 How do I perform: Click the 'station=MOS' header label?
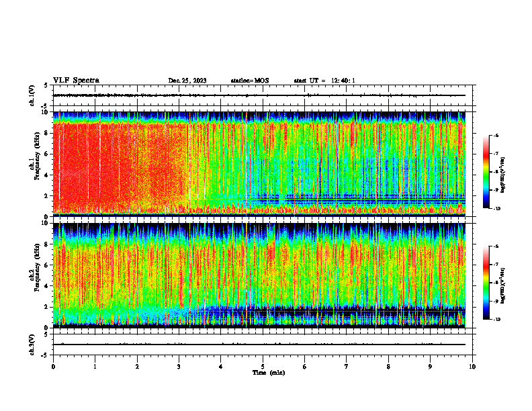[x=250, y=81]
